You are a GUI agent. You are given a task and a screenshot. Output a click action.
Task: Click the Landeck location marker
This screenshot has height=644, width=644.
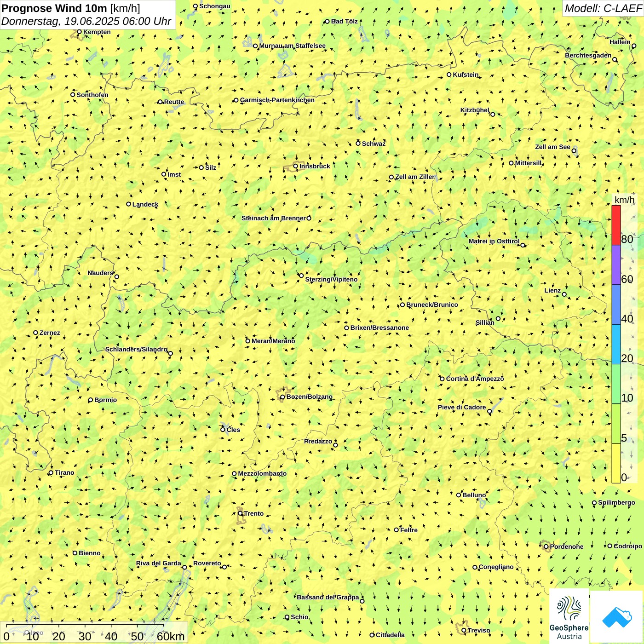[x=129, y=204]
